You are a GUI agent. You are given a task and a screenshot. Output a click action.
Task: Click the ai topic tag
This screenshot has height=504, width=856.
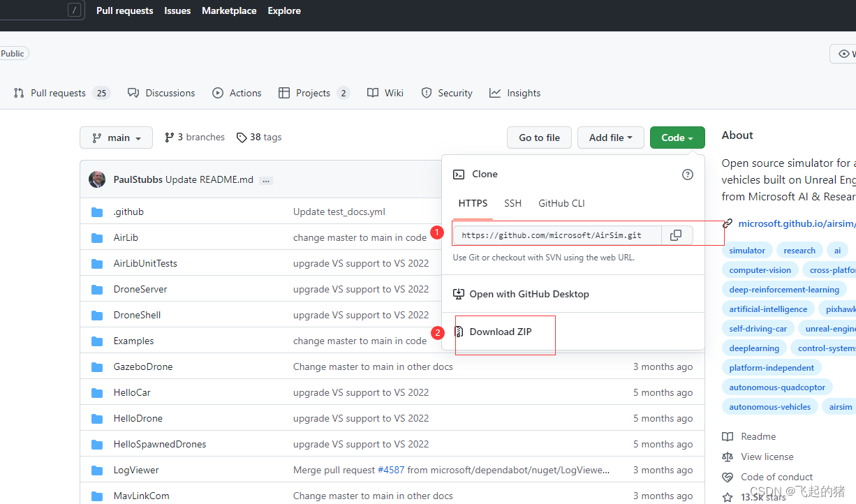838,251
